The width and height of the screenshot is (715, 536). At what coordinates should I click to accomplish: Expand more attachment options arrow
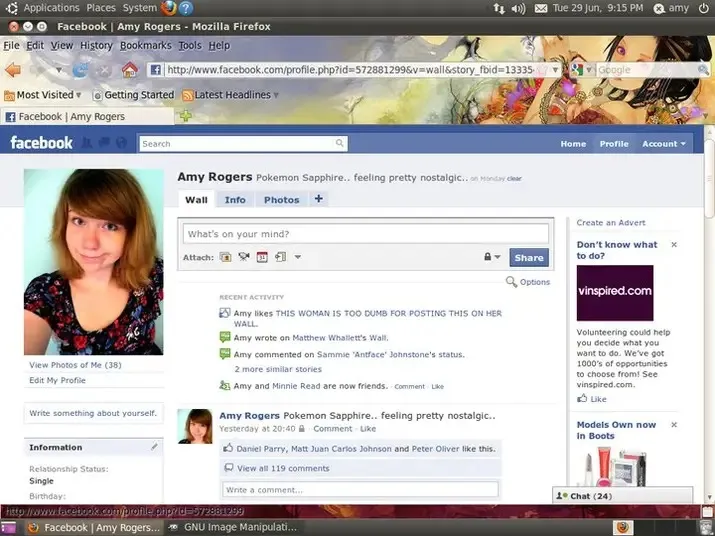[297, 257]
